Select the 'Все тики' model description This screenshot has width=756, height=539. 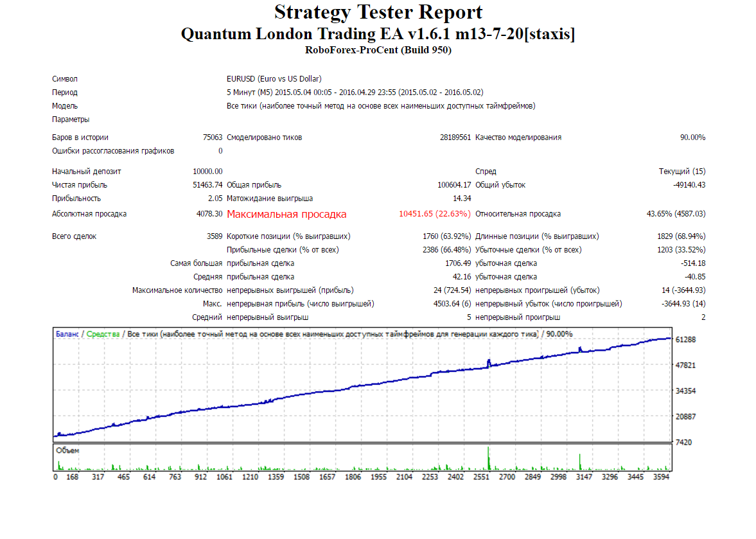tap(381, 106)
